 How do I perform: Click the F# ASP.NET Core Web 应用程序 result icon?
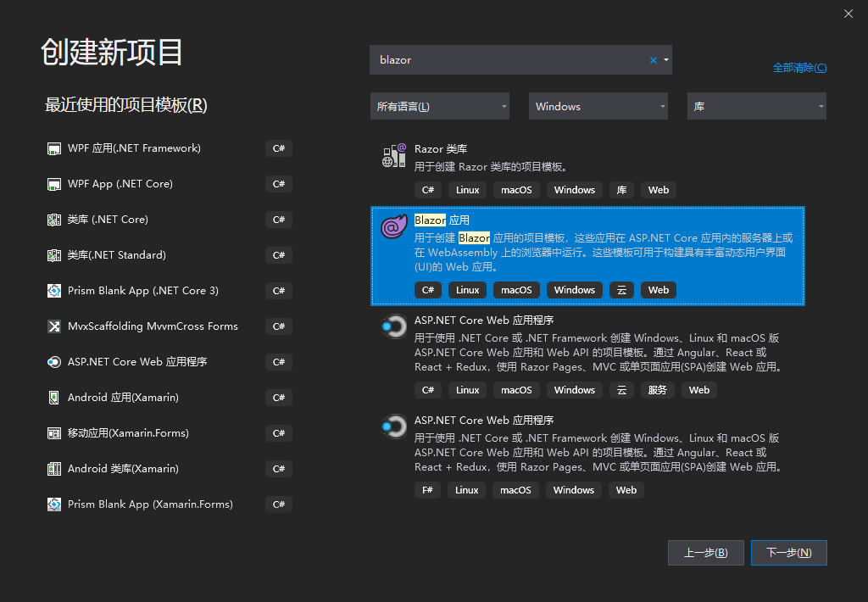pos(394,426)
